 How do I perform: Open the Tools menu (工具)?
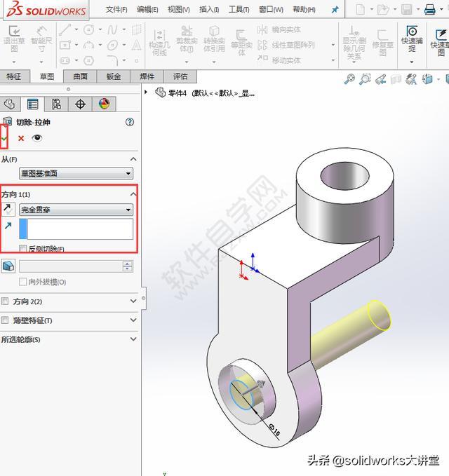coord(239,9)
